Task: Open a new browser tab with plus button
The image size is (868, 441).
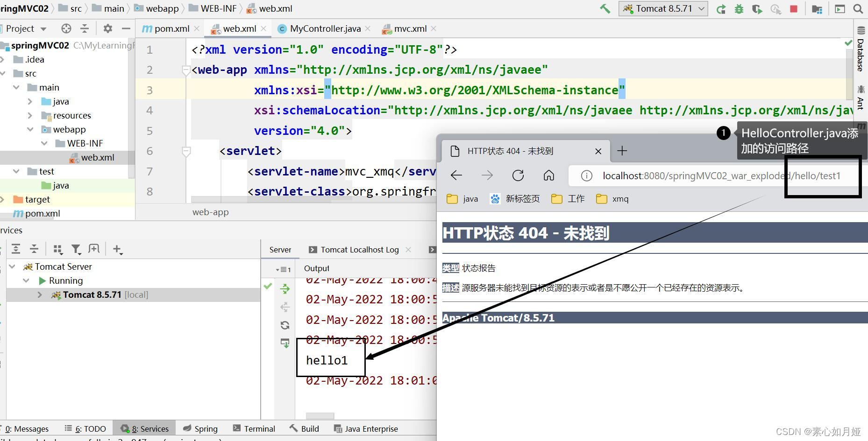Action: [622, 151]
